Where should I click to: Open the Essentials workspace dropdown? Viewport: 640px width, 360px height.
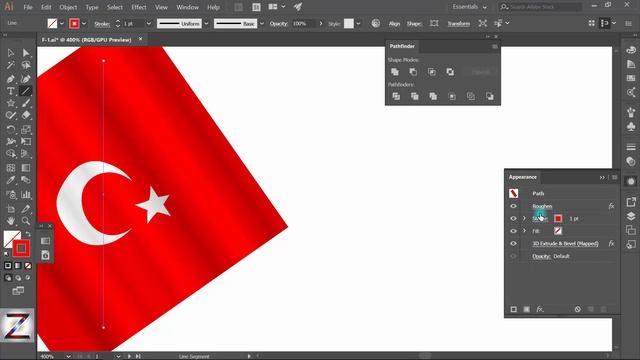point(470,7)
